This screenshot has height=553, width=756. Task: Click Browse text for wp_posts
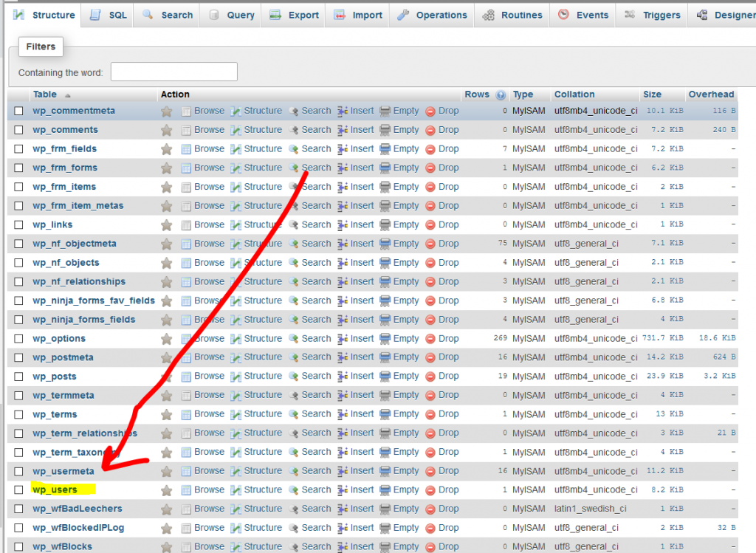coord(209,376)
